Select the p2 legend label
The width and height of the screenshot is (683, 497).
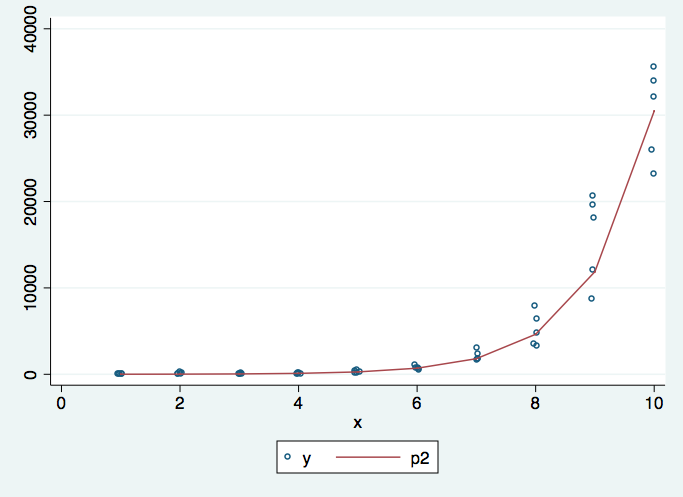[x=419, y=459]
